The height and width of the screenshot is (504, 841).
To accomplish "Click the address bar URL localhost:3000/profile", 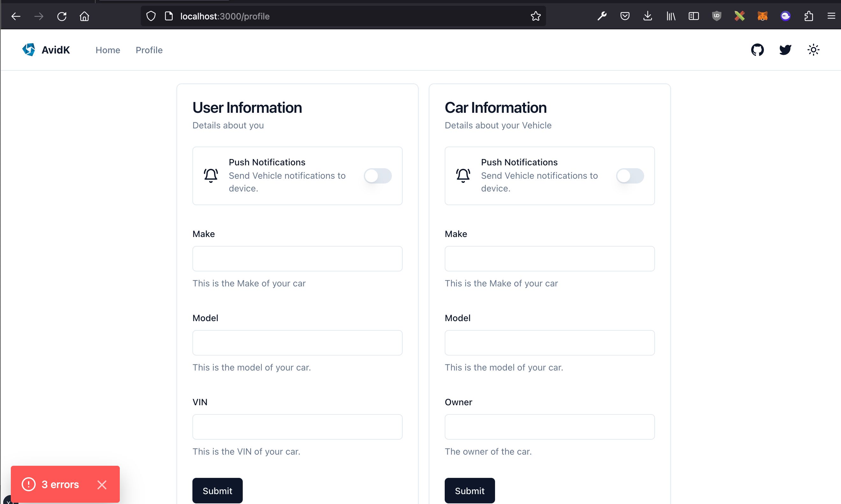I will [x=225, y=16].
